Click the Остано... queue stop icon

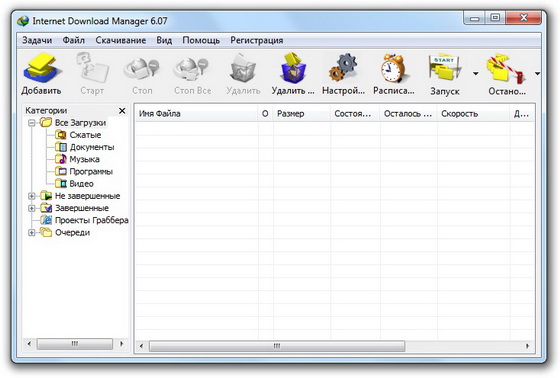506,68
